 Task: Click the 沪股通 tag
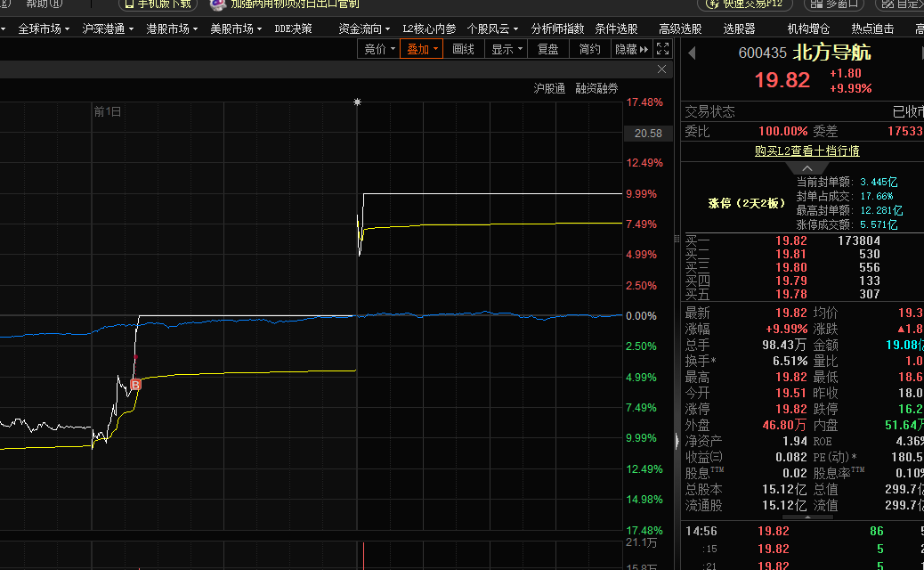[x=549, y=88]
